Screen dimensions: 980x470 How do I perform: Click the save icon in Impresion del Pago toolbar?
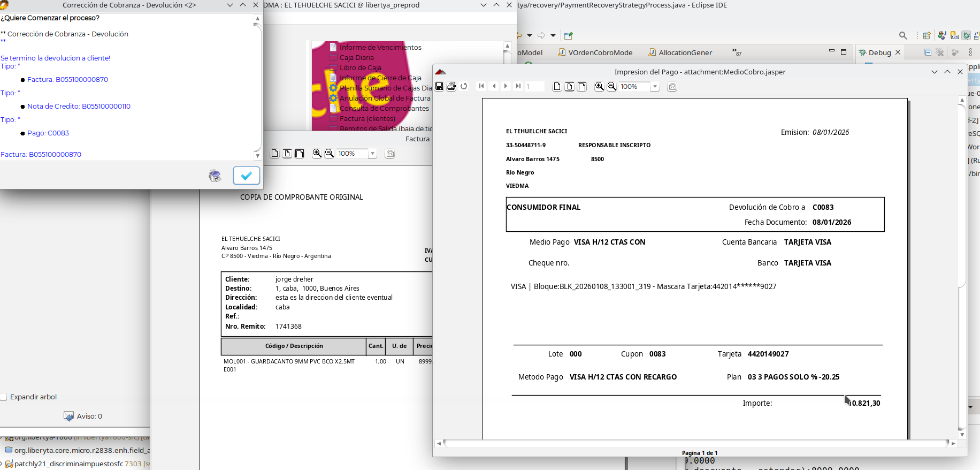click(439, 86)
